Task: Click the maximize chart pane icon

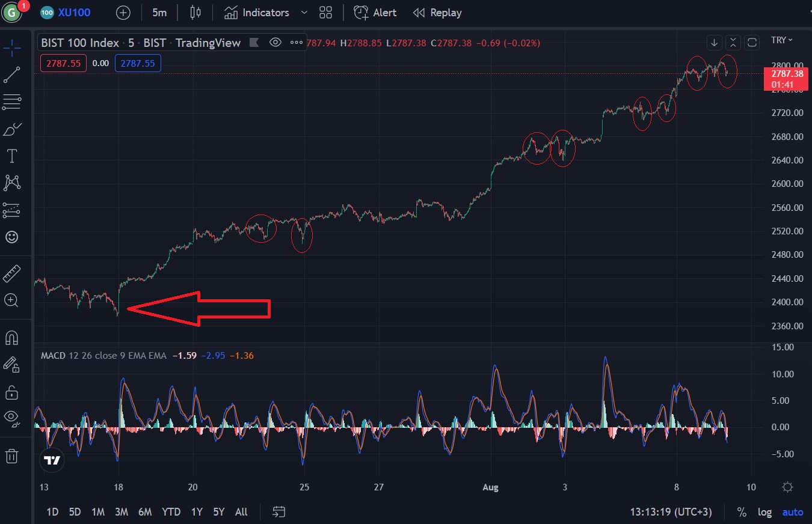Action: point(752,43)
